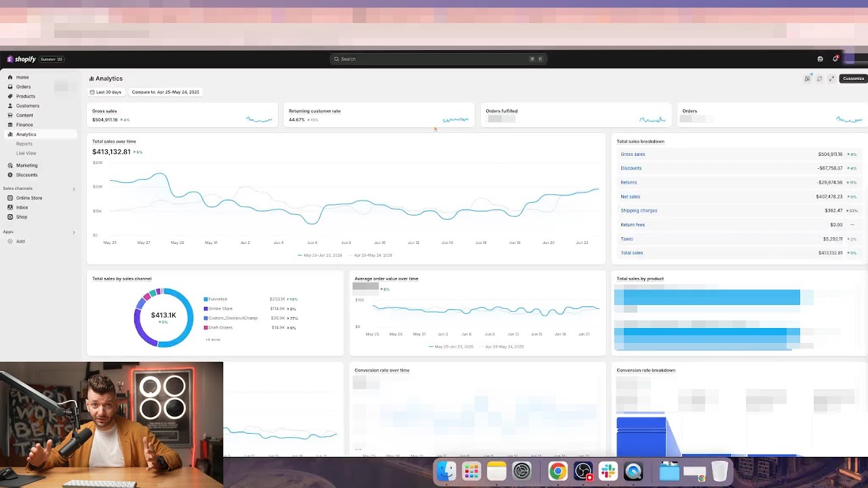Open Google Chrome from the Dock
The height and width of the screenshot is (488, 868).
coord(557,471)
